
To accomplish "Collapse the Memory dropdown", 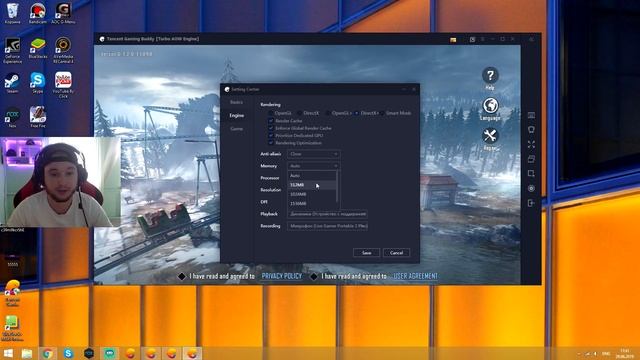I will [313, 166].
